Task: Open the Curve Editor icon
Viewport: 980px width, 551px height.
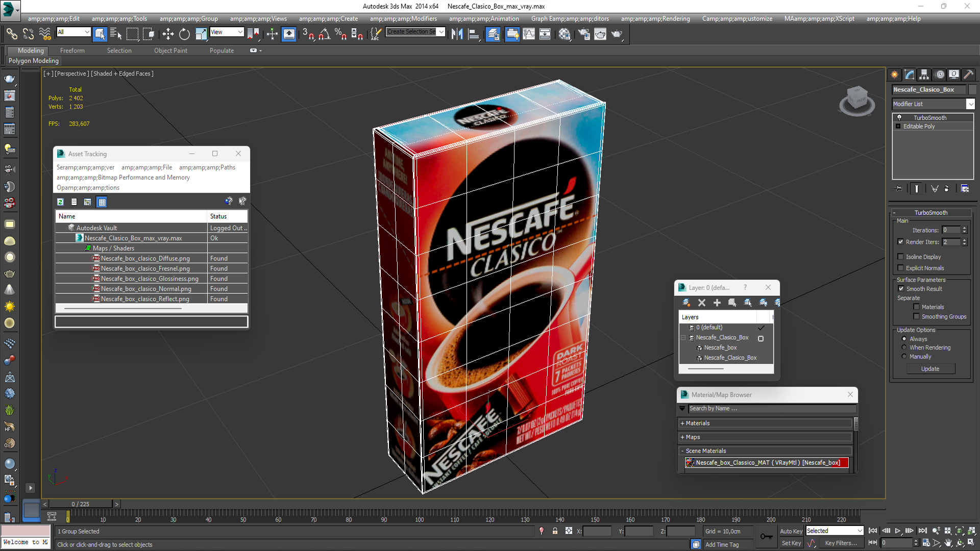Action: point(529,34)
